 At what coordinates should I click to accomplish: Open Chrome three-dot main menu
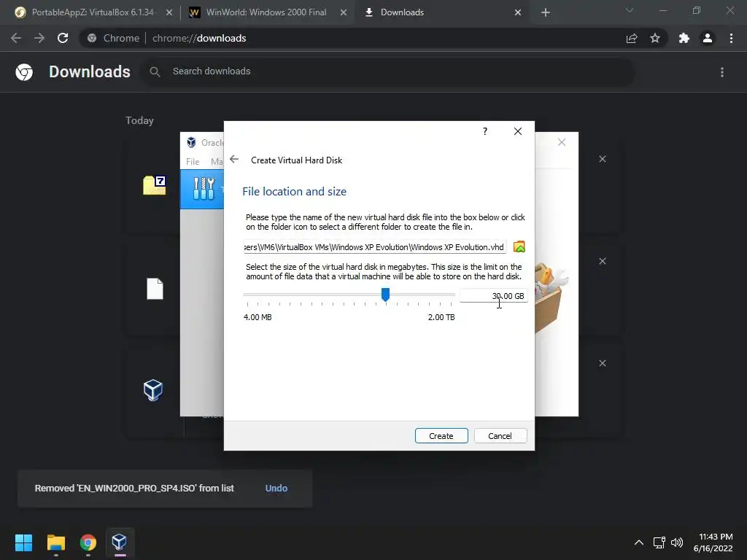tap(731, 38)
